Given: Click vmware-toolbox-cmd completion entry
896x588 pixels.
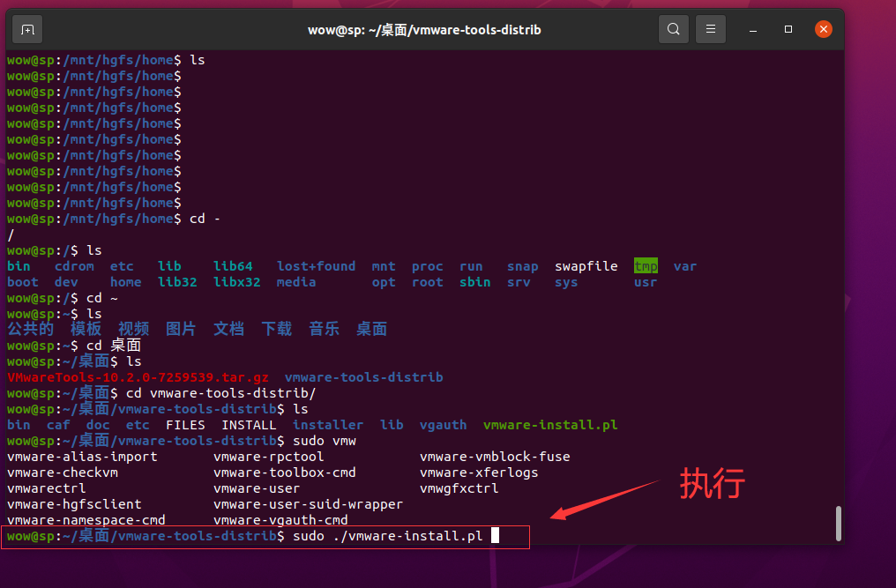Looking at the screenshot, I should coord(285,473).
